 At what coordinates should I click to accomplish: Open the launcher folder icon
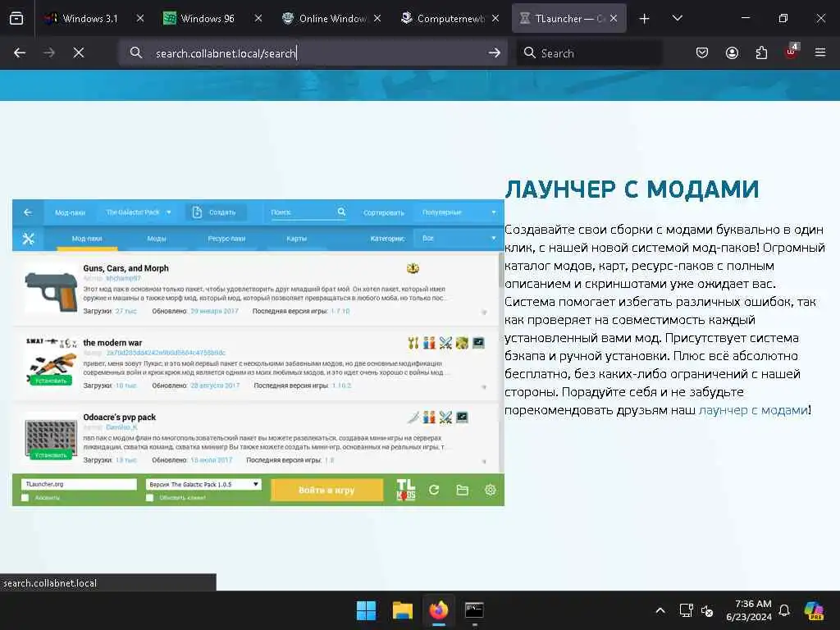pyautogui.click(x=463, y=491)
